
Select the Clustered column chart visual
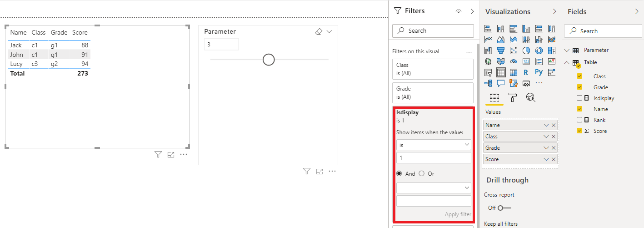coord(526,28)
